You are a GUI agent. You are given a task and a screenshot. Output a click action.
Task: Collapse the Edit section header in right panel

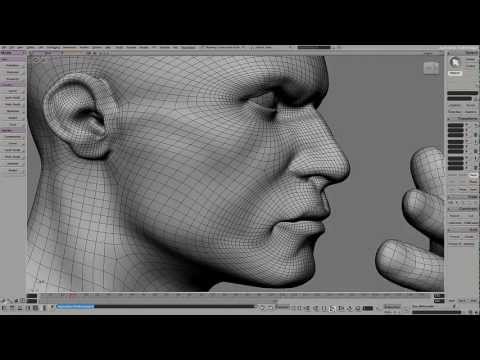coord(463,230)
